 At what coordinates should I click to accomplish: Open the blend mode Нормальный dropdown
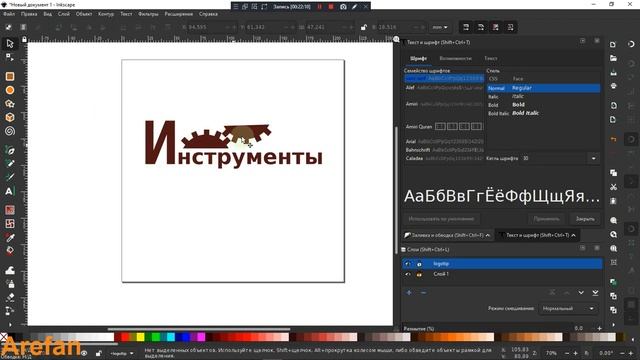(x=568, y=308)
